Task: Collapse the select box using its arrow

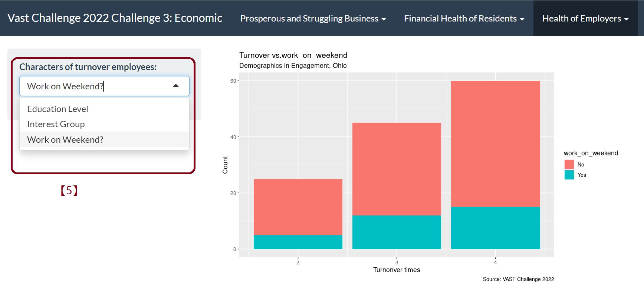Action: coord(176,86)
